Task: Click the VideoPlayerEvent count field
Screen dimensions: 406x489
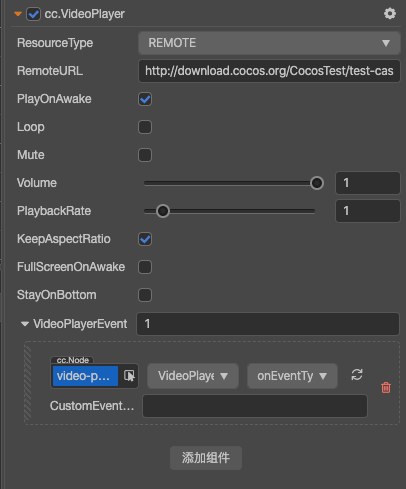Action: [x=268, y=324]
